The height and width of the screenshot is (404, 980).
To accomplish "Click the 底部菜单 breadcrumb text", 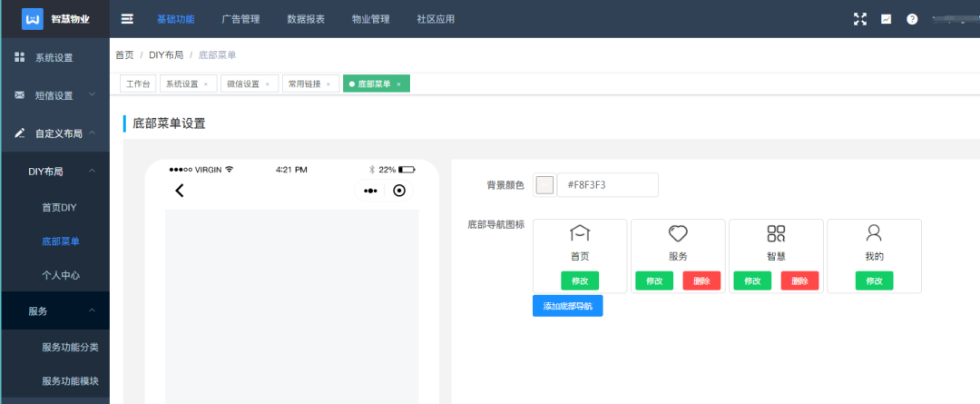I will [x=218, y=55].
